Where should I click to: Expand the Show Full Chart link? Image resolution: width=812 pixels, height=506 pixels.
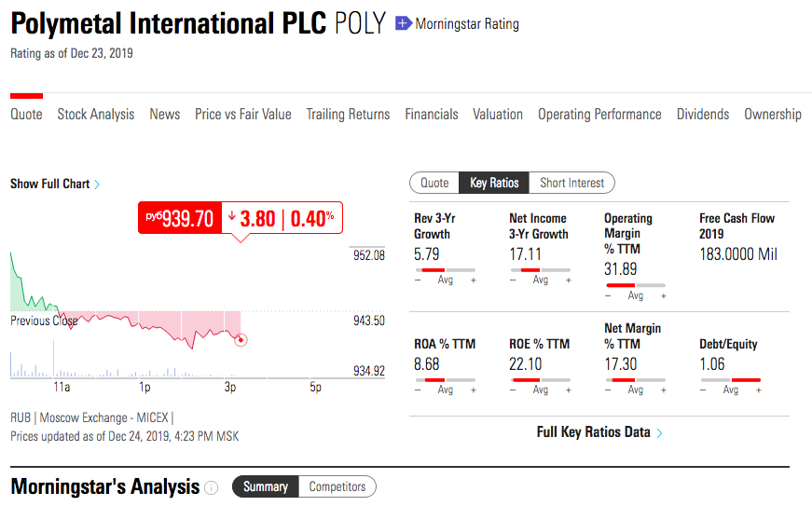pos(50,184)
